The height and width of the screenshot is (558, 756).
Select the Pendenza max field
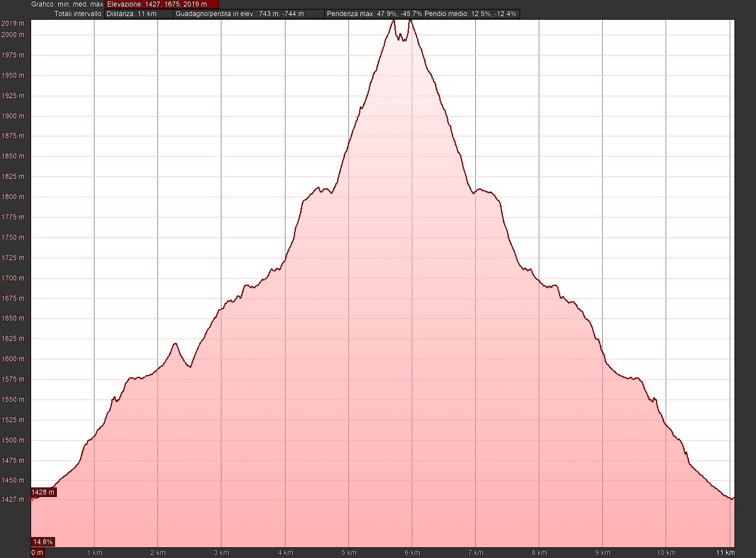point(374,14)
